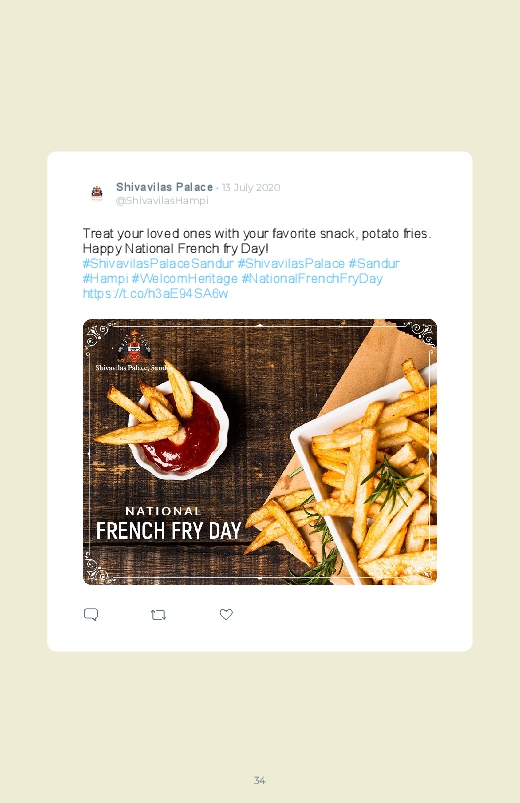The image size is (520, 803).
Task: Select the tweet body text
Action: click(x=257, y=241)
